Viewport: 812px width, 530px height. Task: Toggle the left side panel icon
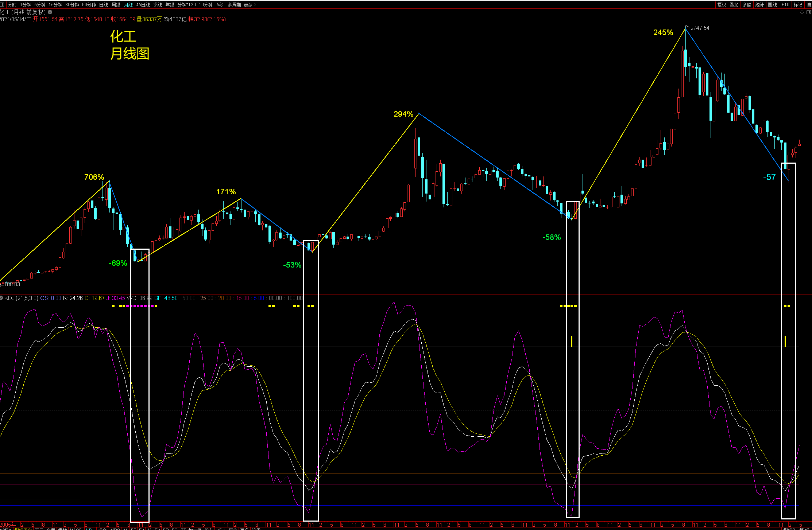(x=2, y=5)
